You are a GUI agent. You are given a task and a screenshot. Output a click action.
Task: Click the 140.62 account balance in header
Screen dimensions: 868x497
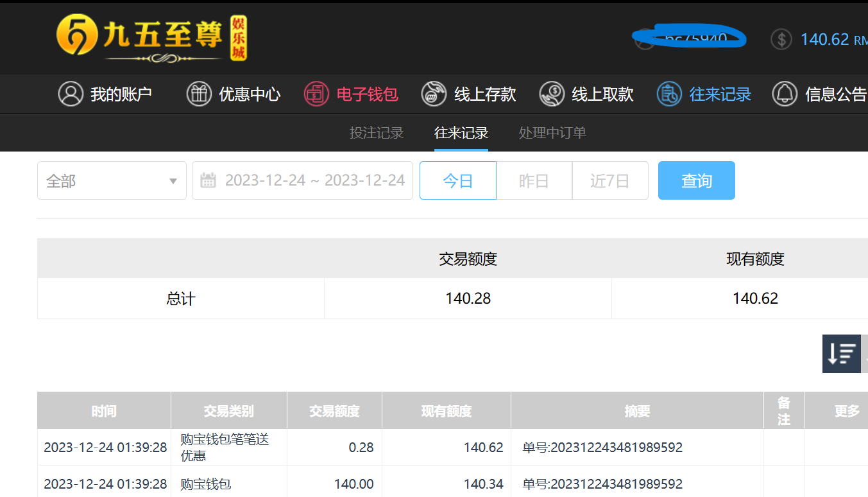(x=825, y=39)
